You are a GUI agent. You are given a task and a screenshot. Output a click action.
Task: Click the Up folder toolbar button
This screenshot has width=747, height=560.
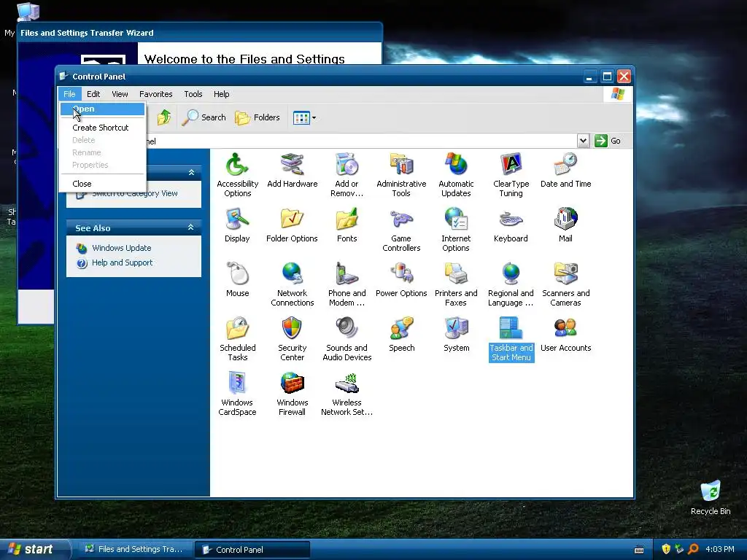tap(164, 117)
